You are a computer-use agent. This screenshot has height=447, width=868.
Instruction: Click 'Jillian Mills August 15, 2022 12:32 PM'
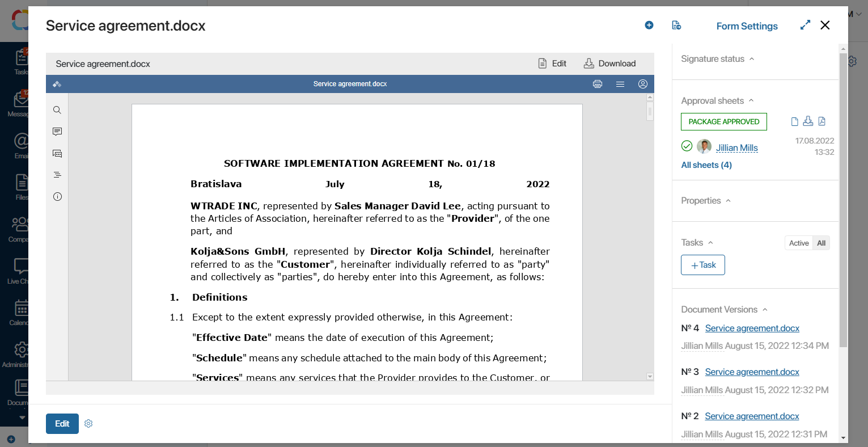[x=755, y=390]
